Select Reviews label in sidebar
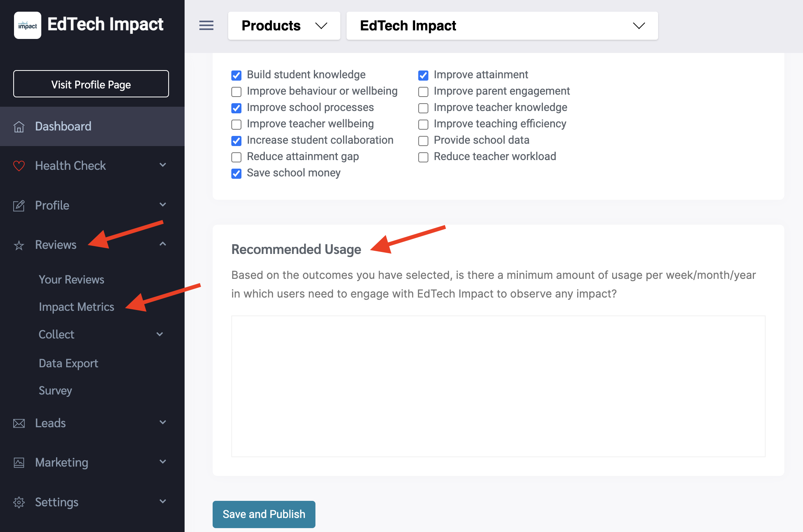Image resolution: width=803 pixels, height=532 pixels. click(x=56, y=245)
